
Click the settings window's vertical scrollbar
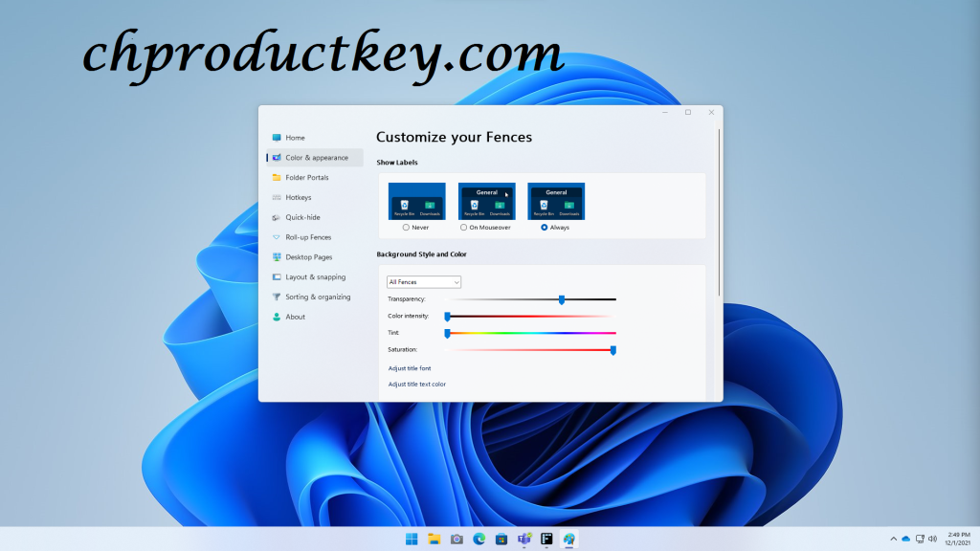pos(720,212)
